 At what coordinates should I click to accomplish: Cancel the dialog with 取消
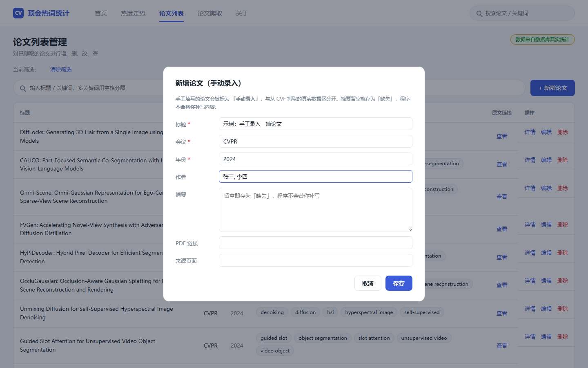[368, 283]
